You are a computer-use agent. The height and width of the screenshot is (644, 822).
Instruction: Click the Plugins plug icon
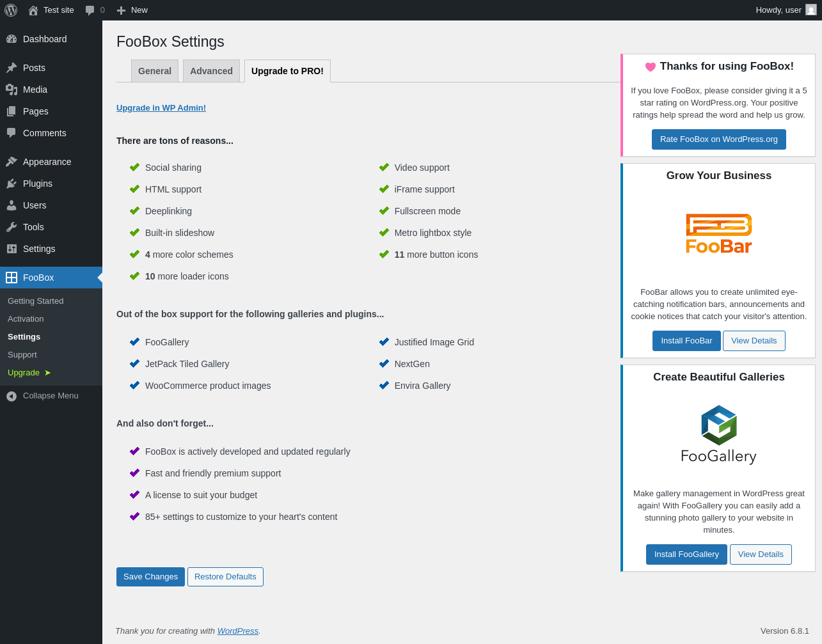12,184
